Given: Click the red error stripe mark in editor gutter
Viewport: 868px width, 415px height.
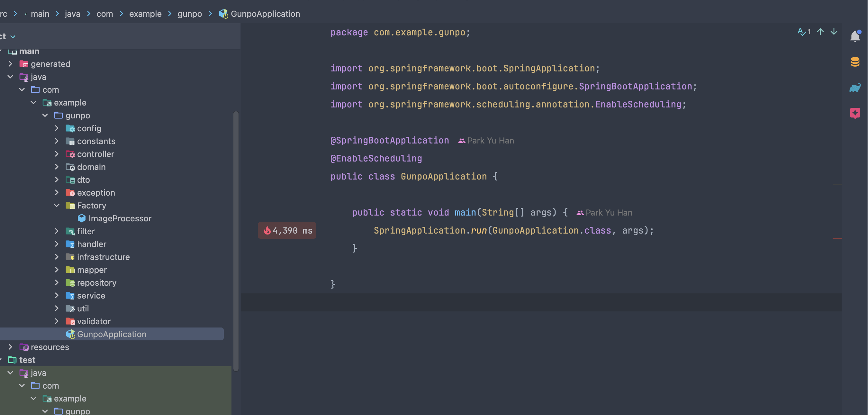Looking at the screenshot, I should pos(837,239).
